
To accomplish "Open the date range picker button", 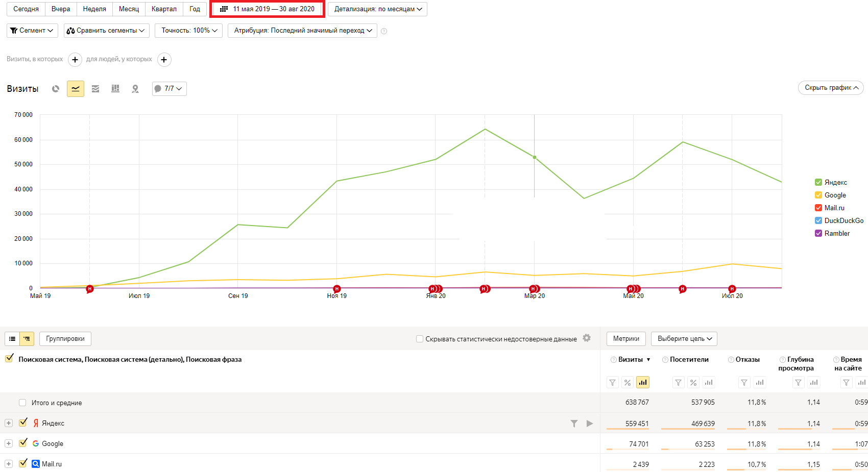I will point(267,9).
